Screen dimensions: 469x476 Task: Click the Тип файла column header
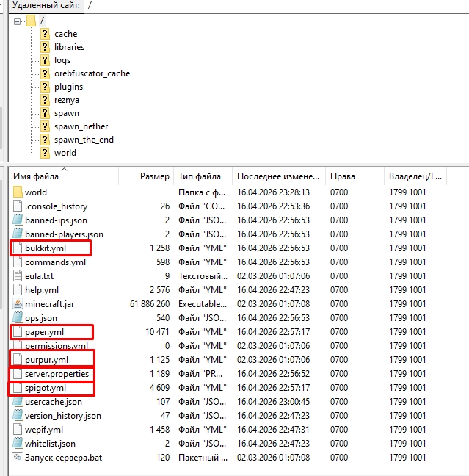point(199,176)
